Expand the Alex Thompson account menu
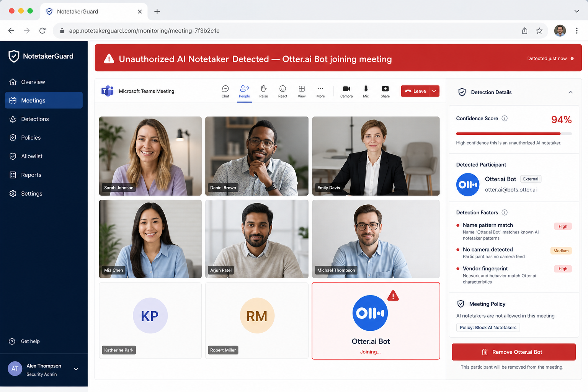The image size is (588, 392). 76,369
